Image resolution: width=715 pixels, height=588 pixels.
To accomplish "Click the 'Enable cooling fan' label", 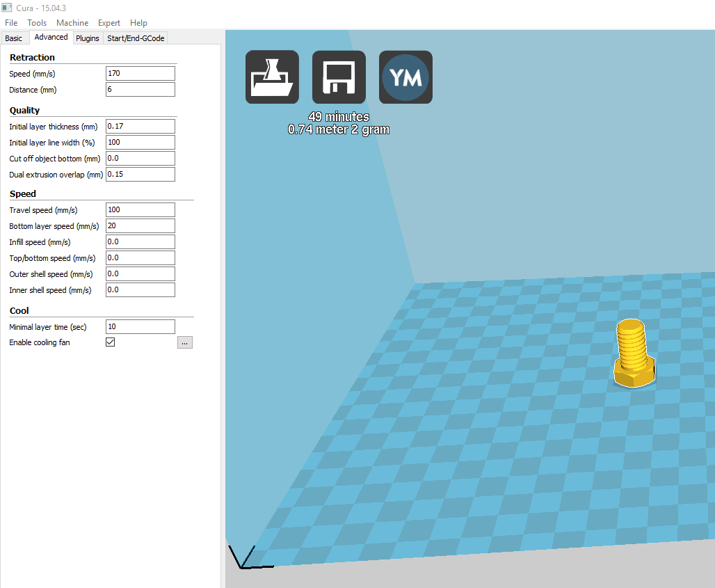I will pyautogui.click(x=40, y=342).
